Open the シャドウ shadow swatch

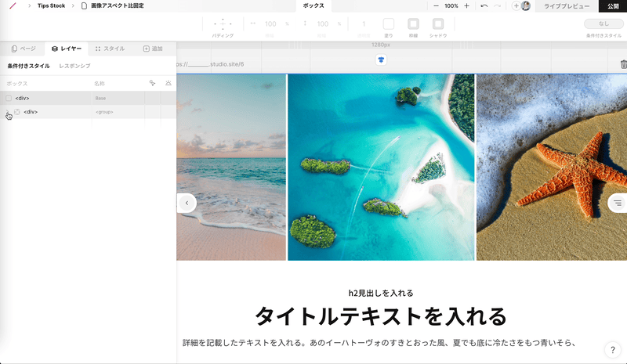[438, 24]
